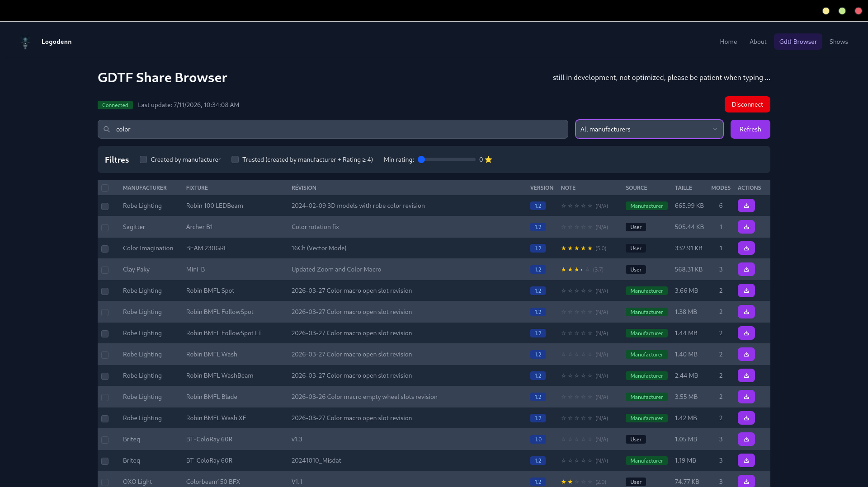The image size is (868, 487).
Task: Click the search magnifier icon
Action: 107,129
